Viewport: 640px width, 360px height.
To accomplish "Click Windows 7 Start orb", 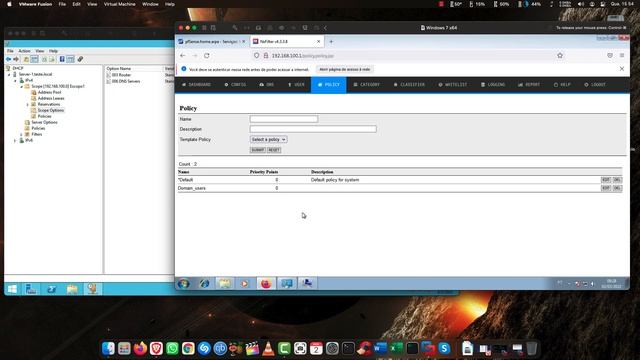I will coord(184,283).
